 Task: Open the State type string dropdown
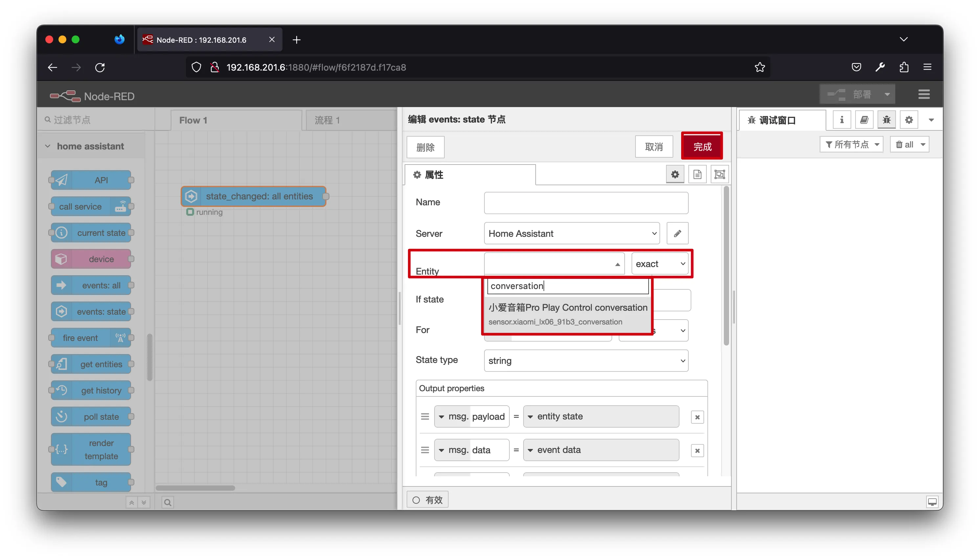click(586, 361)
